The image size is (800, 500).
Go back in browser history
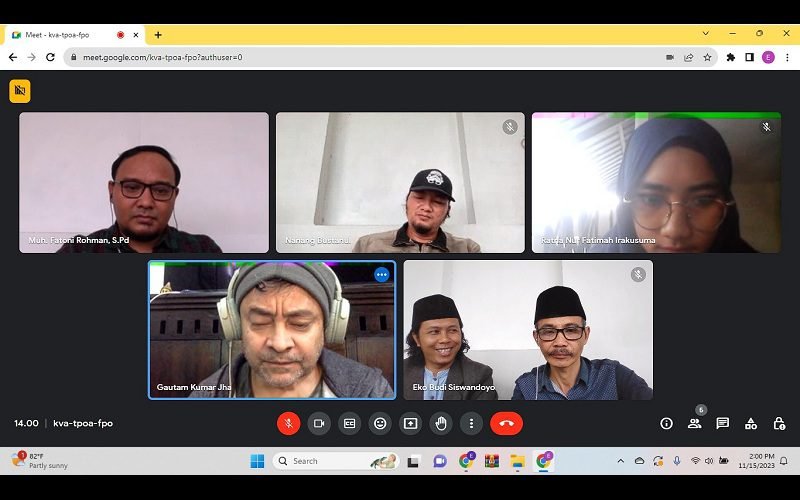click(x=13, y=57)
